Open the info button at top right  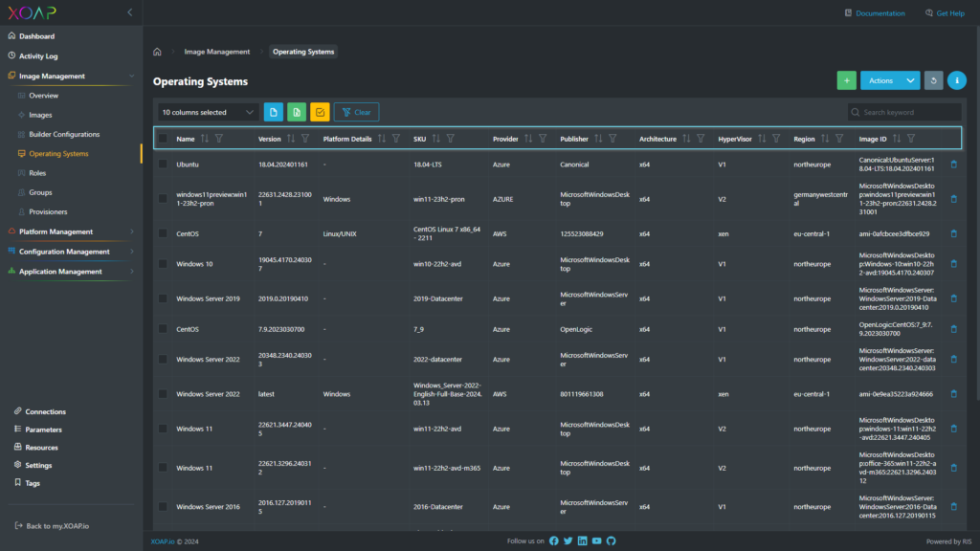(956, 80)
